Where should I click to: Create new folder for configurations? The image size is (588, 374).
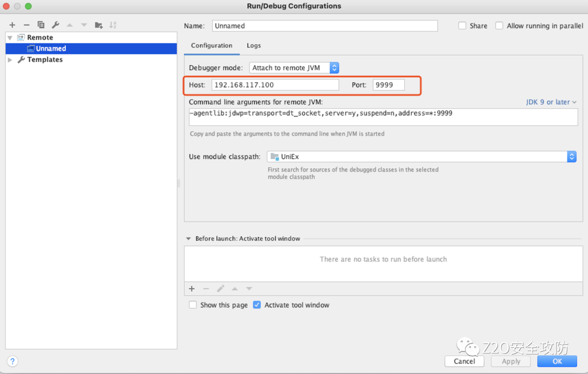coord(99,25)
